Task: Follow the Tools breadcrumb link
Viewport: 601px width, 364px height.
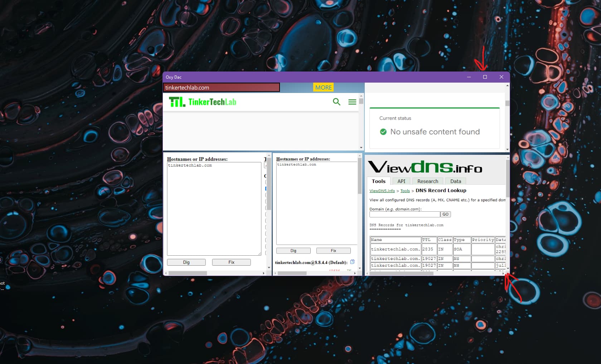Action: [x=405, y=191]
